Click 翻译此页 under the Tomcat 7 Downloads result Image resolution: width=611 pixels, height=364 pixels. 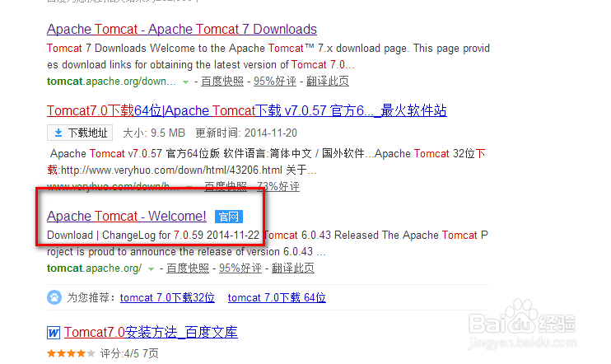click(x=328, y=82)
